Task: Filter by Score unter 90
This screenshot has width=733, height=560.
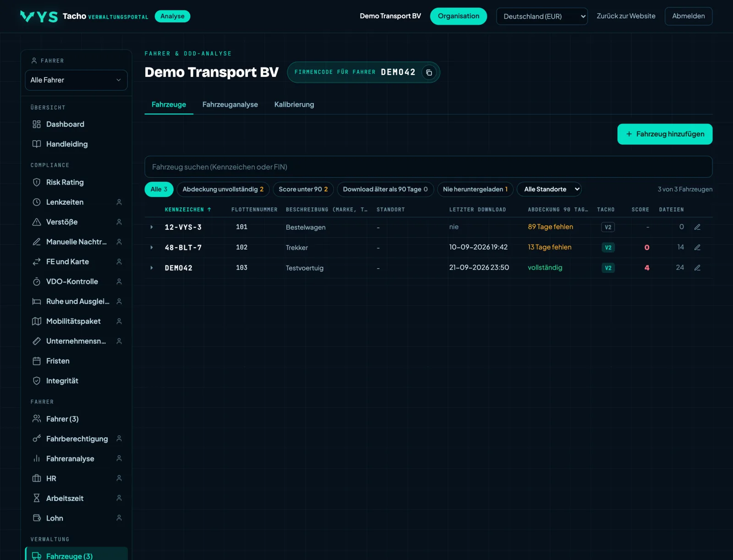Action: [x=303, y=189]
